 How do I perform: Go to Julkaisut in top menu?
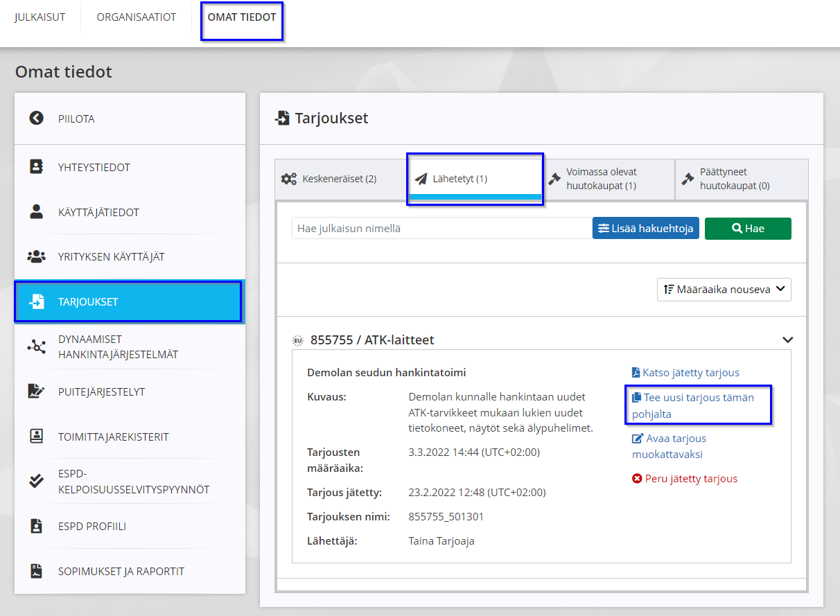point(40,17)
